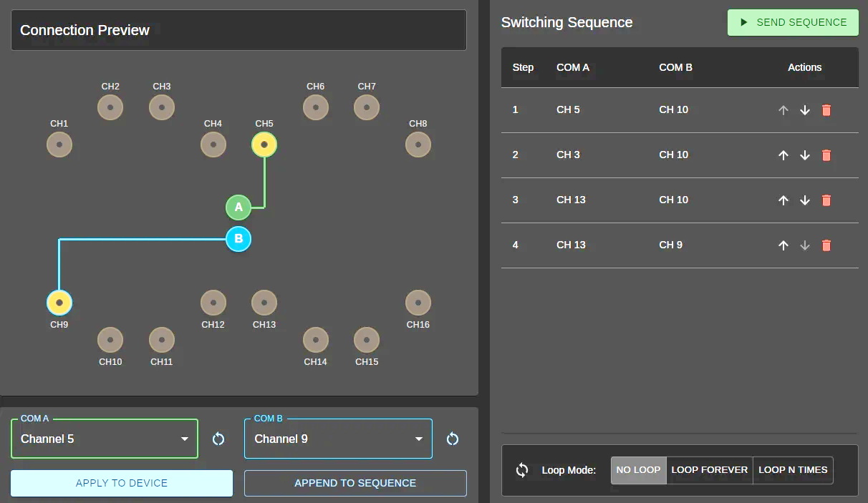Viewport: 868px width, 503px height.
Task: Move step 4 up in sequence
Action: (783, 245)
